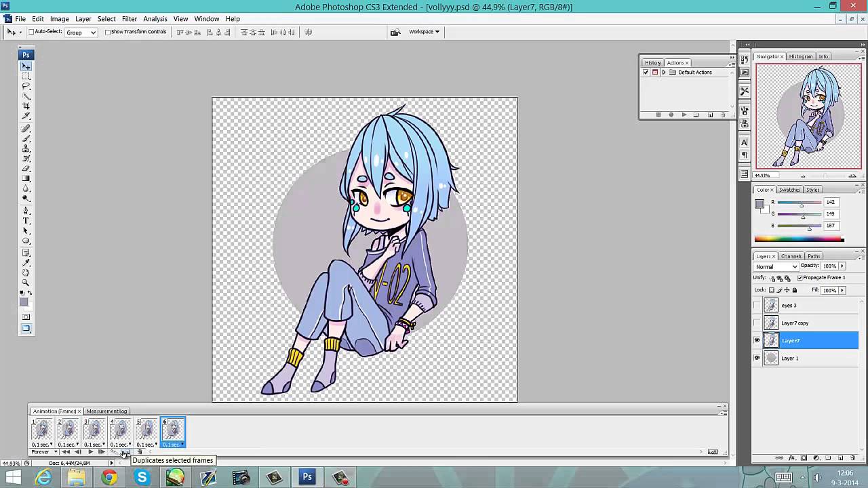Select the Clone Stamp tool

[26, 148]
